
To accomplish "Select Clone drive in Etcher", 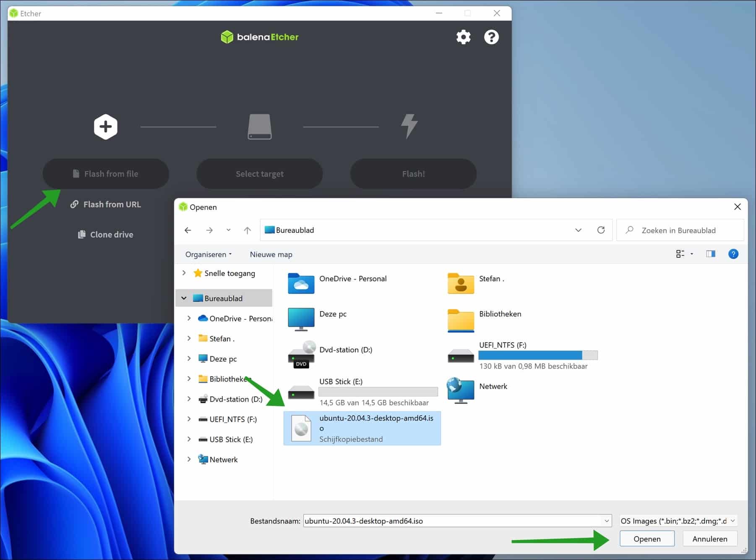I will tap(105, 234).
